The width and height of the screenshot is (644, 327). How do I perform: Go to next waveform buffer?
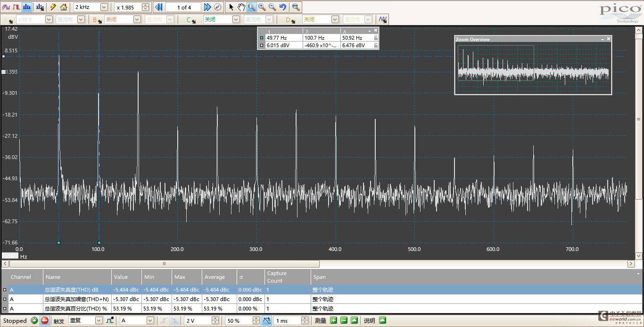click(207, 7)
